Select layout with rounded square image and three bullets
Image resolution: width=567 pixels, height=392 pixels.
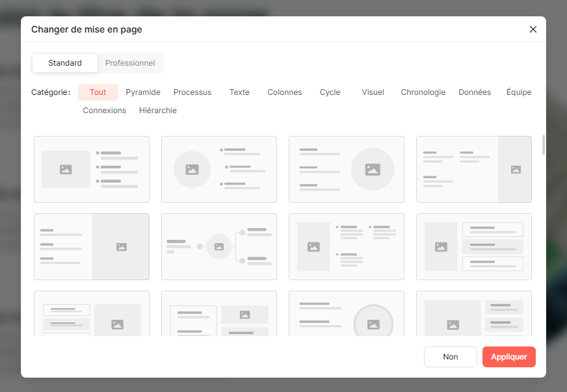92,169
